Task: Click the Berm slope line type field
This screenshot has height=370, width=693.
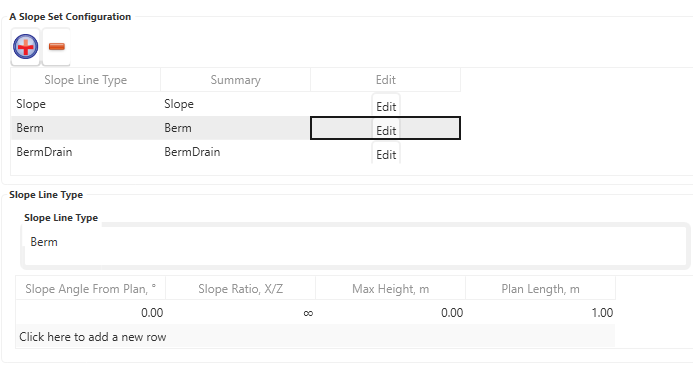Action: 355,246
